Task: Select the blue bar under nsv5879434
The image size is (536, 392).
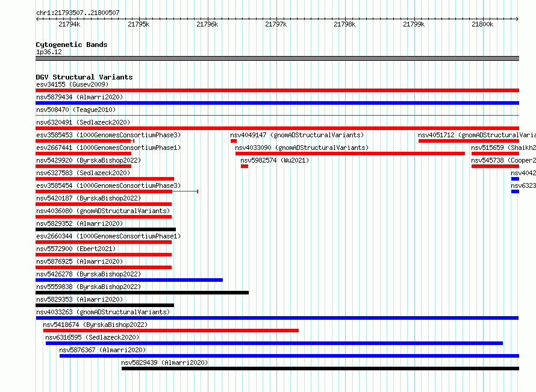Action: 277,103
